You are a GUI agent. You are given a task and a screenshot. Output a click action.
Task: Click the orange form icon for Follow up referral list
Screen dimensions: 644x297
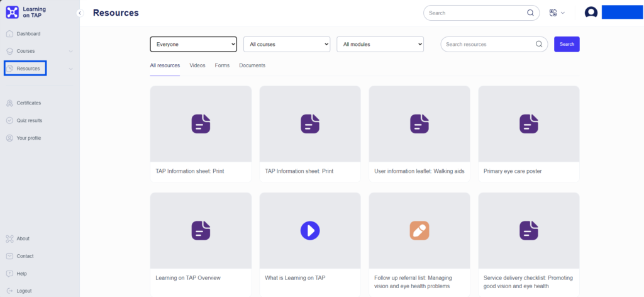(419, 230)
